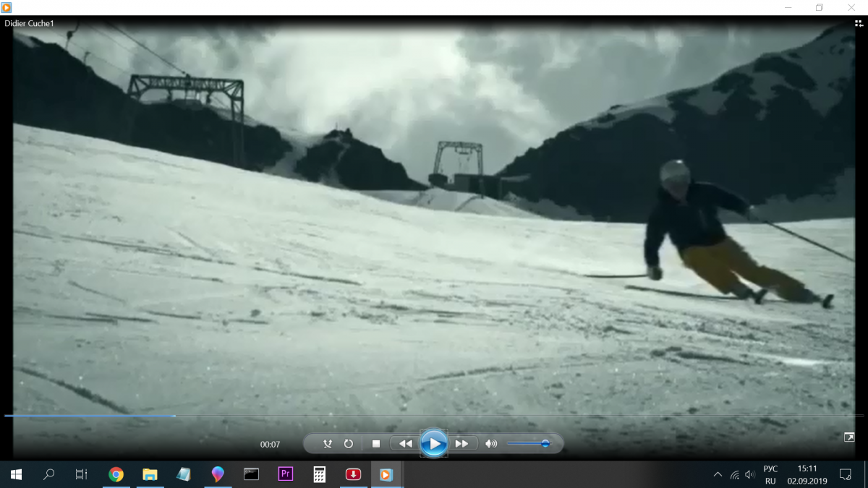868x488 pixels.
Task: Open Google Chrome from the taskbar
Action: pyautogui.click(x=116, y=474)
